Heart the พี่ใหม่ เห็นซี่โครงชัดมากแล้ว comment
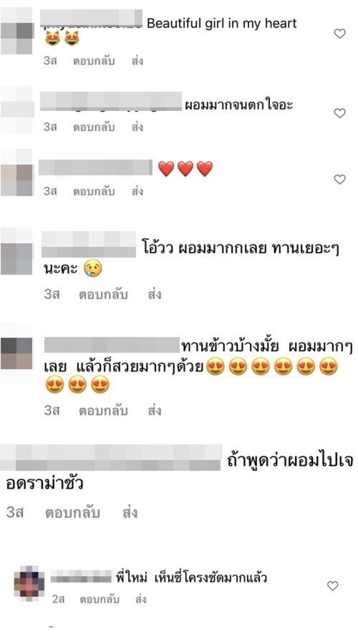The width and height of the screenshot is (358, 644). click(x=332, y=586)
